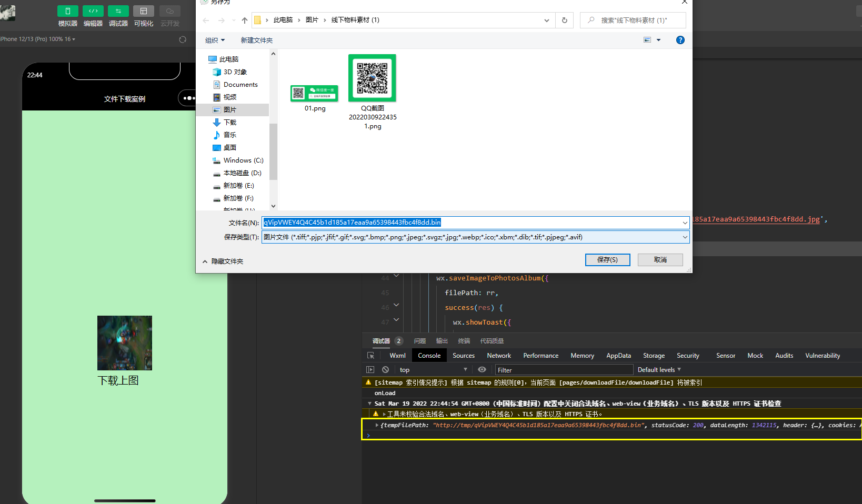Click navigation pane scroll down arrow
The width and height of the screenshot is (862, 504).
(x=273, y=206)
